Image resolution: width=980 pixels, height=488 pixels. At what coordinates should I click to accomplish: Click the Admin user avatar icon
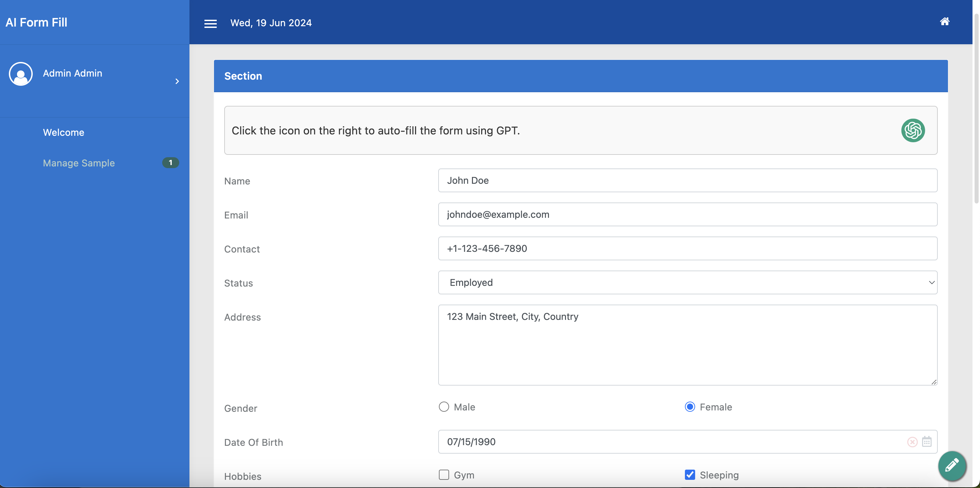tap(20, 74)
